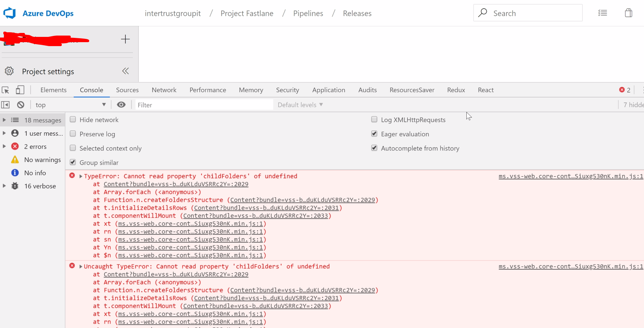
Task: Open the intertrustgroupit breadcrumb link
Action: click(x=173, y=13)
